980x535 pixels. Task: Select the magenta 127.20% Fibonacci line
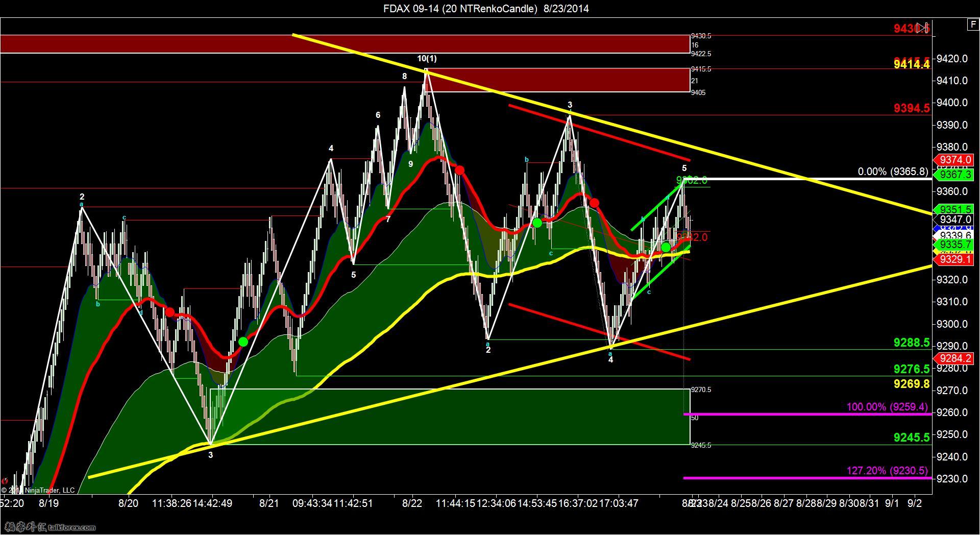tap(807, 478)
